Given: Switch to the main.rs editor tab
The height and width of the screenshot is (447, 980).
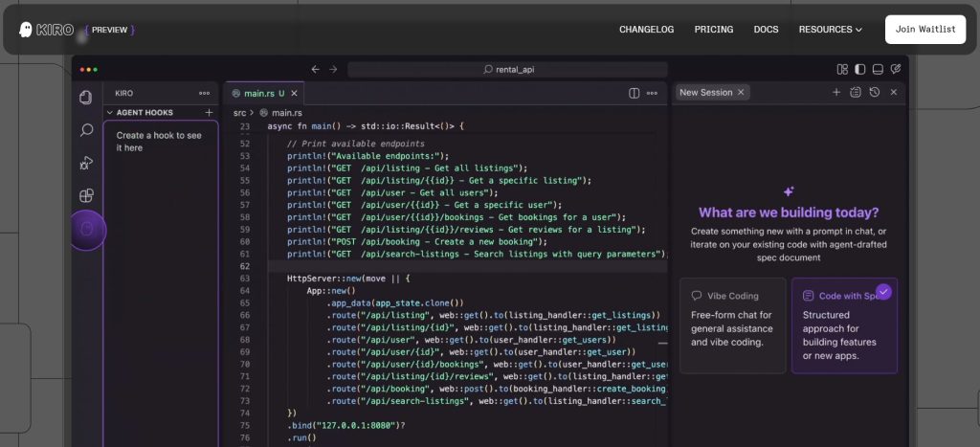Looking at the screenshot, I should click(x=258, y=94).
